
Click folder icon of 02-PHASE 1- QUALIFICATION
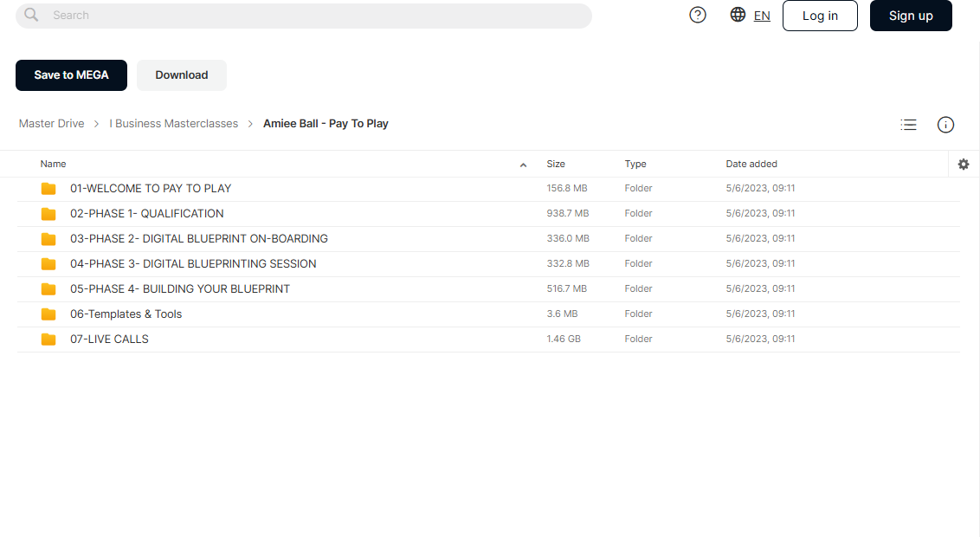(48, 214)
